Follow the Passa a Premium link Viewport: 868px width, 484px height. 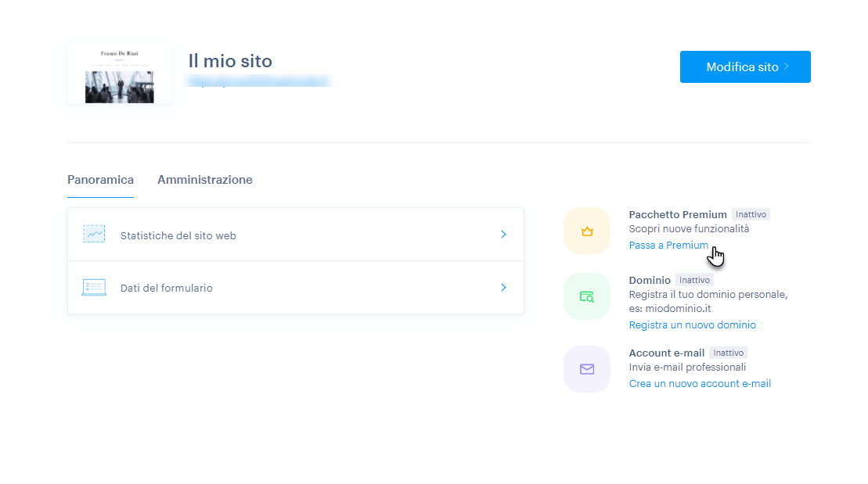(x=668, y=245)
